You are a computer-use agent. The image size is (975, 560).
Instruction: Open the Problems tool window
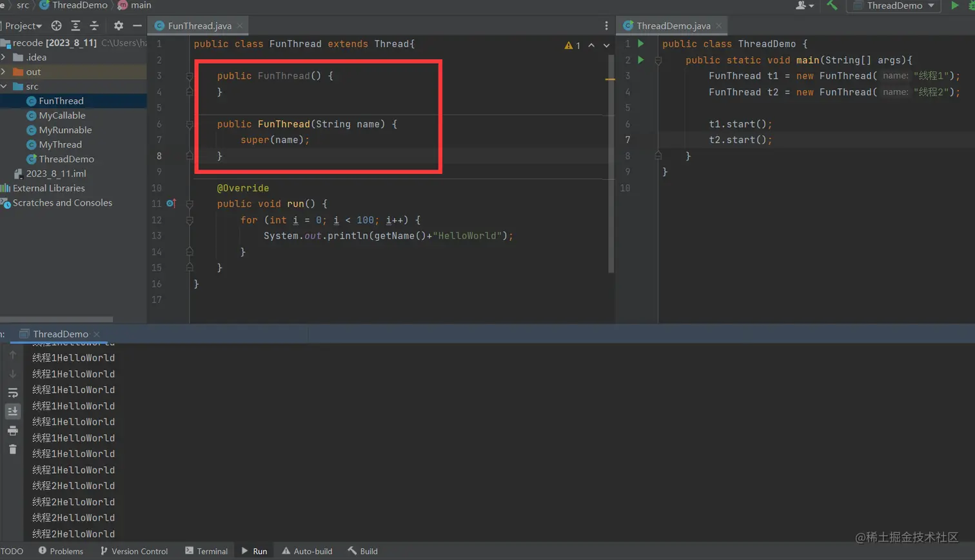pyautogui.click(x=61, y=551)
